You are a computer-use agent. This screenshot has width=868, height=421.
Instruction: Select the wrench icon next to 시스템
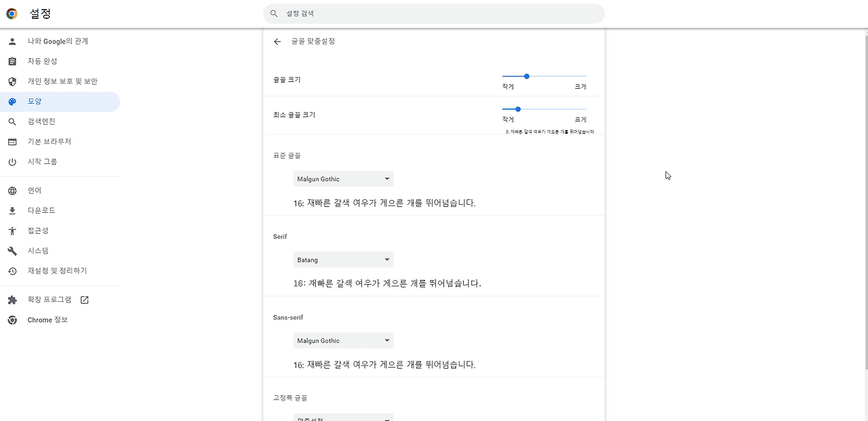click(x=12, y=250)
